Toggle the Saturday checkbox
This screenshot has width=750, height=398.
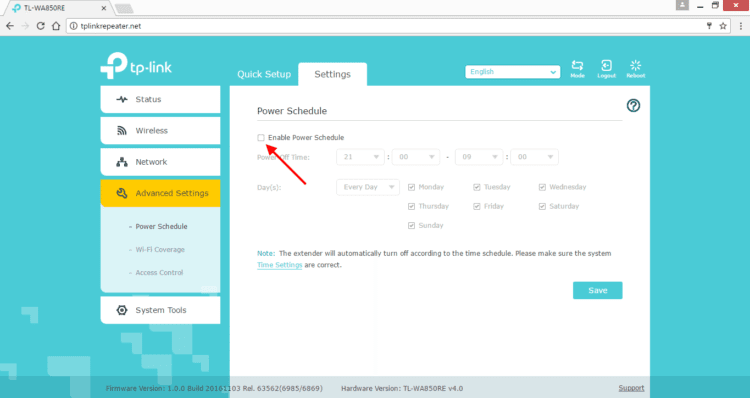point(542,206)
